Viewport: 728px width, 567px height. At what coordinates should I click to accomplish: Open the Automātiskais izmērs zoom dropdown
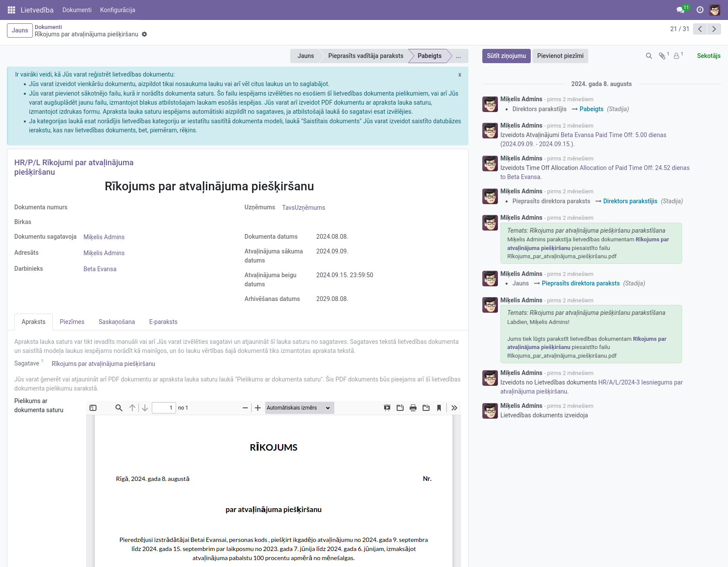[299, 408]
